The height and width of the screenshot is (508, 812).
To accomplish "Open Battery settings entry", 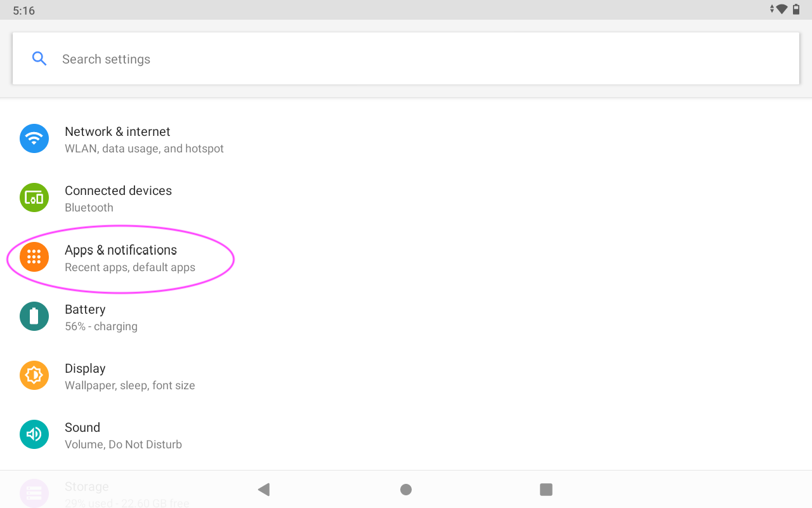I will pyautogui.click(x=101, y=317).
